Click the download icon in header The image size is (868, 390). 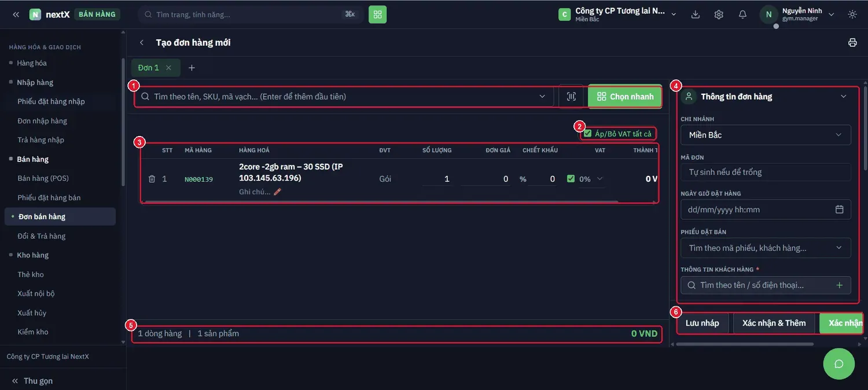click(x=696, y=14)
